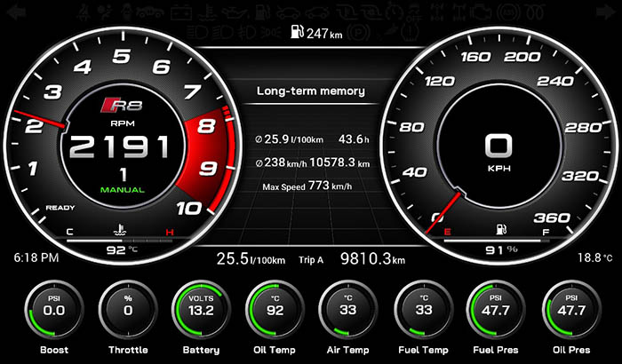Select the Battery volts gauge
Viewport: 622px width, 364px height.
pos(201,309)
